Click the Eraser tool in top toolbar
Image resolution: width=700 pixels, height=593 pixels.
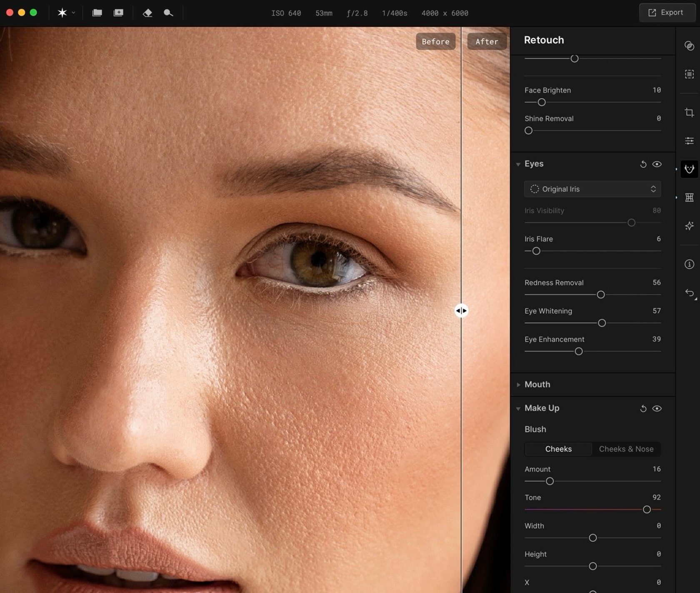tap(147, 13)
